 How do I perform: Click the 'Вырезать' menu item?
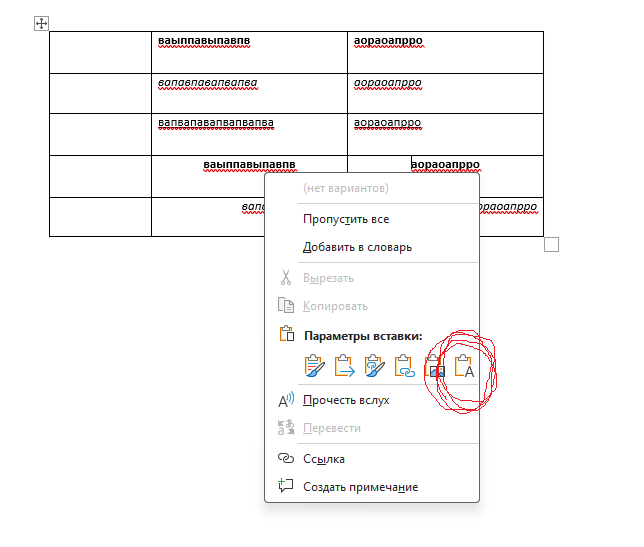328,278
